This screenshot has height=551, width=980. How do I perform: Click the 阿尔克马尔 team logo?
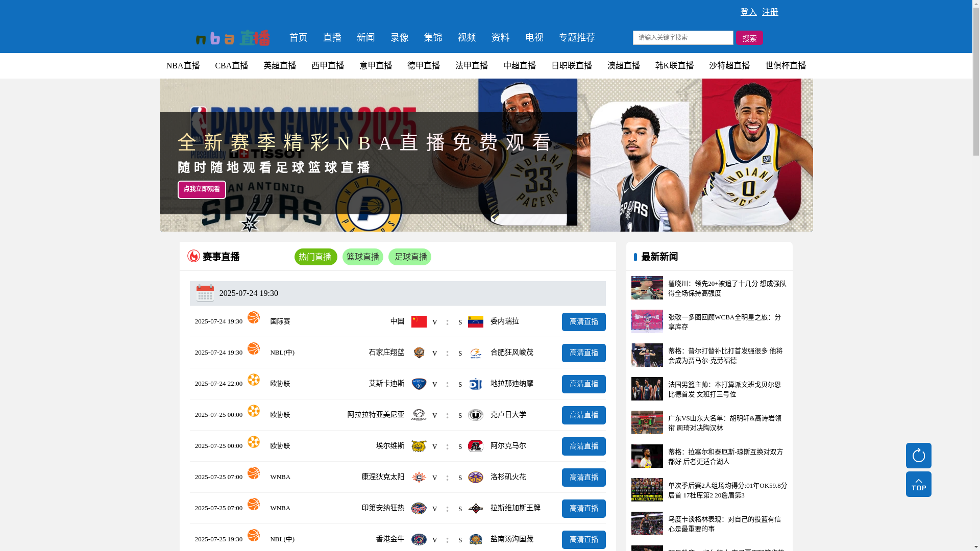point(476,446)
